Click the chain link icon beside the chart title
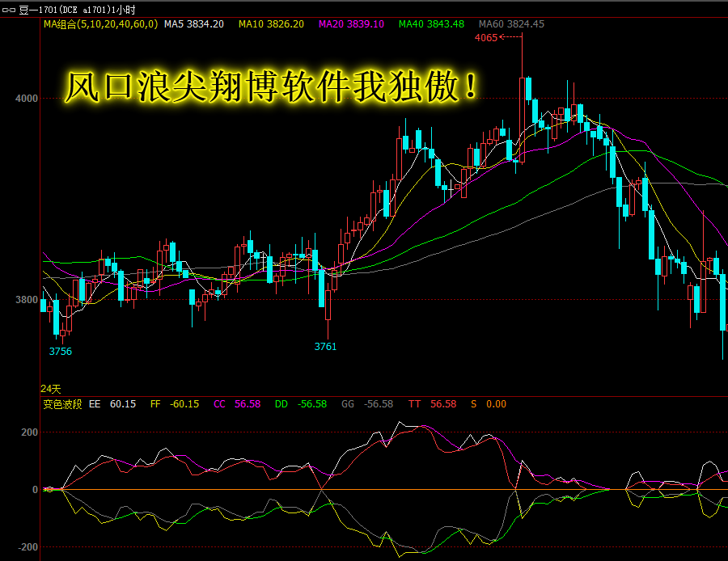The image size is (728, 561). pyautogui.click(x=9, y=9)
